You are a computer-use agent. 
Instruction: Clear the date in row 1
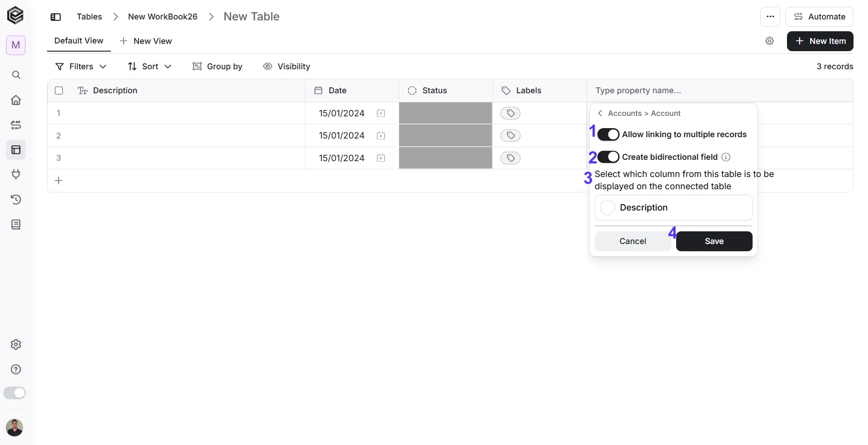[x=381, y=113]
